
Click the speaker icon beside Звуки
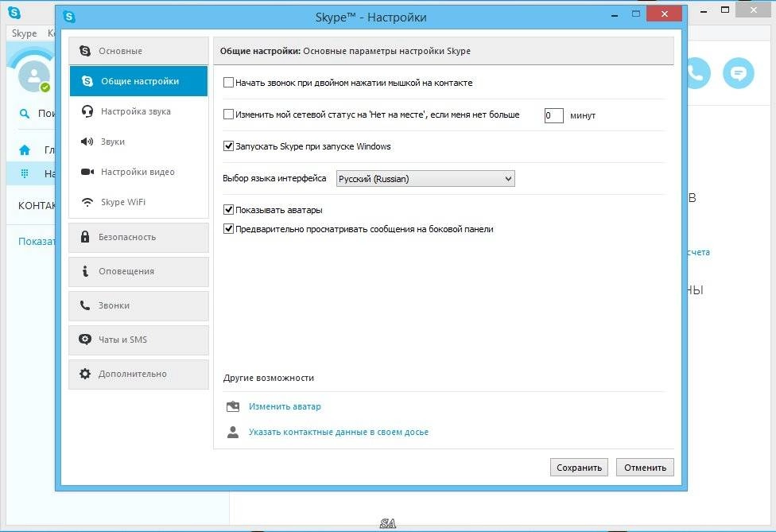point(87,142)
